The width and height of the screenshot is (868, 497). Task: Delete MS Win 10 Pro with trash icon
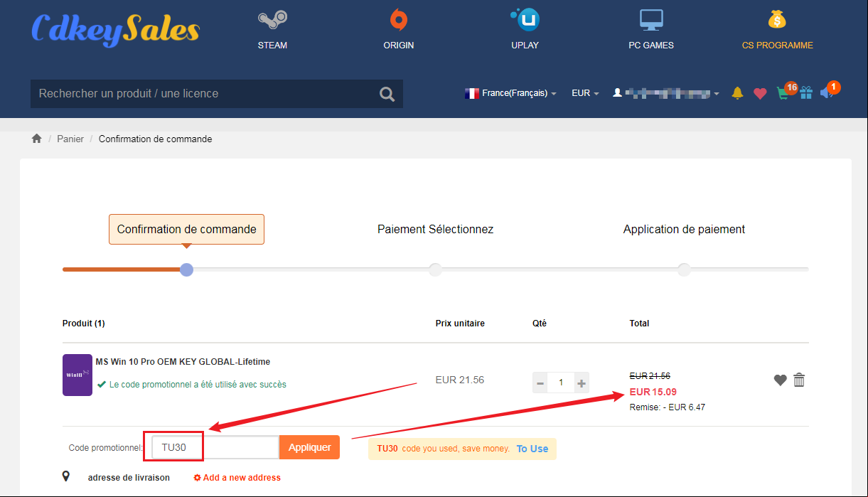tap(799, 380)
